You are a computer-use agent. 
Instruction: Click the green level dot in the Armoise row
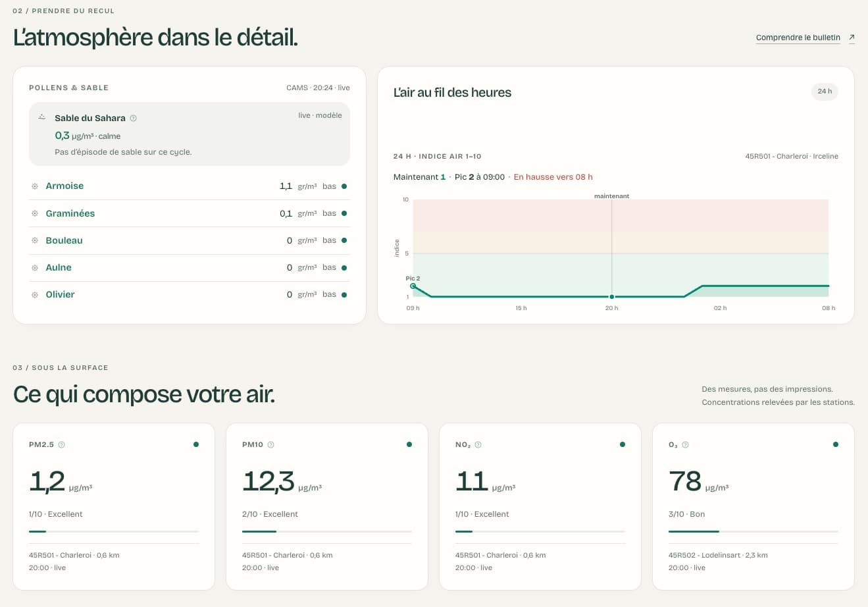click(x=344, y=186)
